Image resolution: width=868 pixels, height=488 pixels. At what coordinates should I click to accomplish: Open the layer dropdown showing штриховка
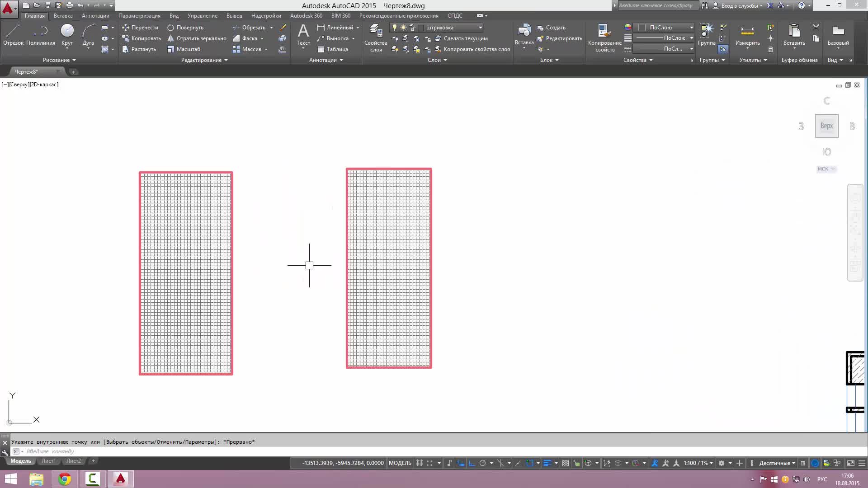click(x=436, y=28)
